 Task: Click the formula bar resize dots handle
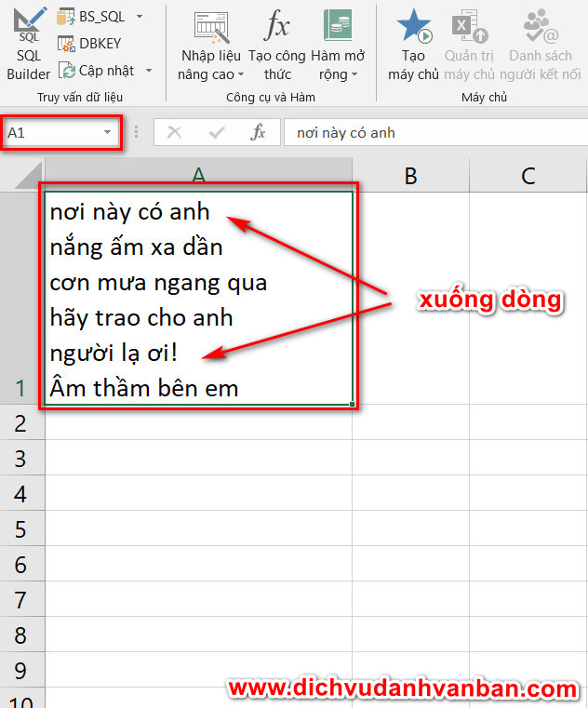[x=137, y=132]
